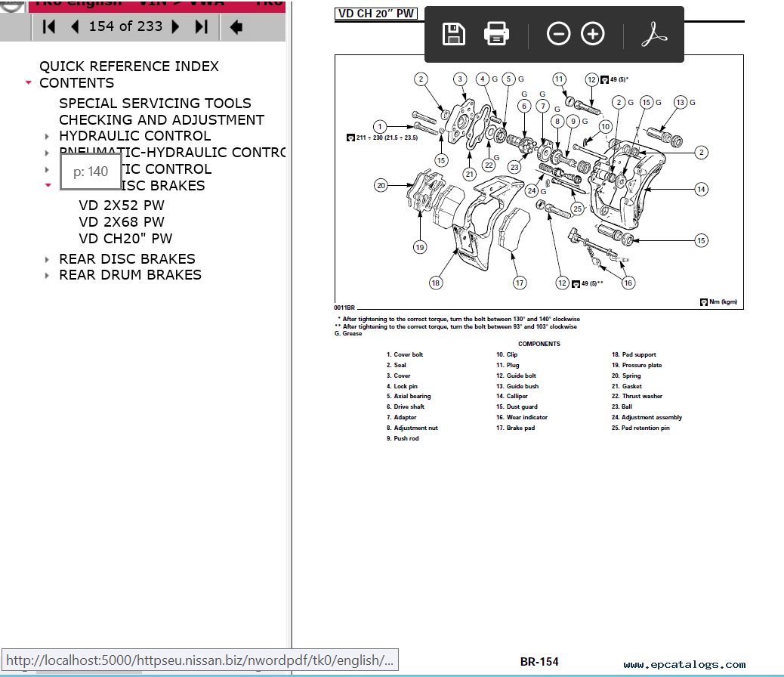Jump to last page of the manual
The height and width of the screenshot is (677, 784).
click(x=202, y=26)
